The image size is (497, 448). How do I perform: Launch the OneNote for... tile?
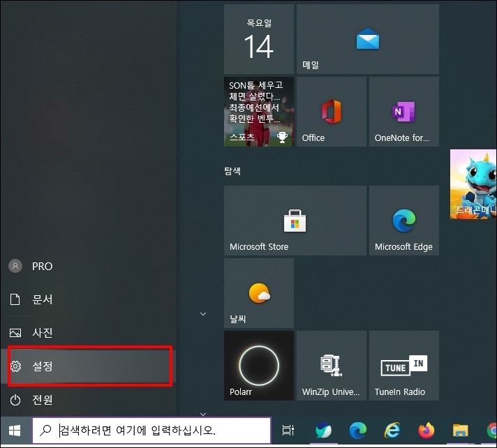pos(403,112)
